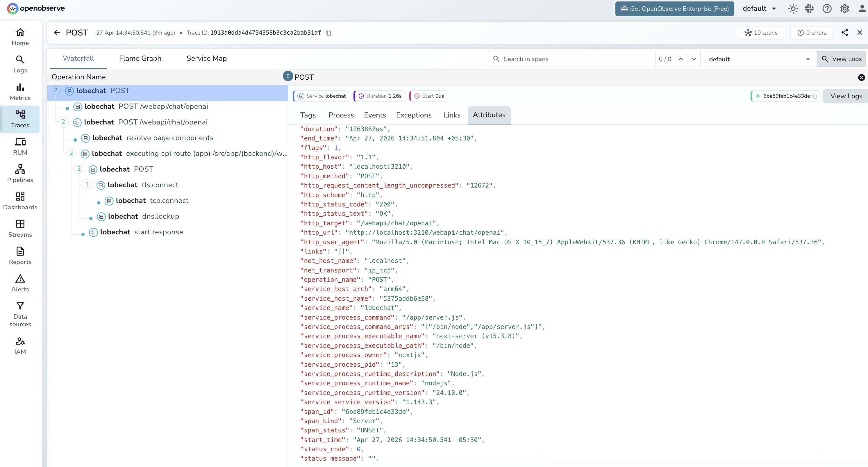
Task: Select the Metrics icon in the sidebar
Action: click(20, 91)
